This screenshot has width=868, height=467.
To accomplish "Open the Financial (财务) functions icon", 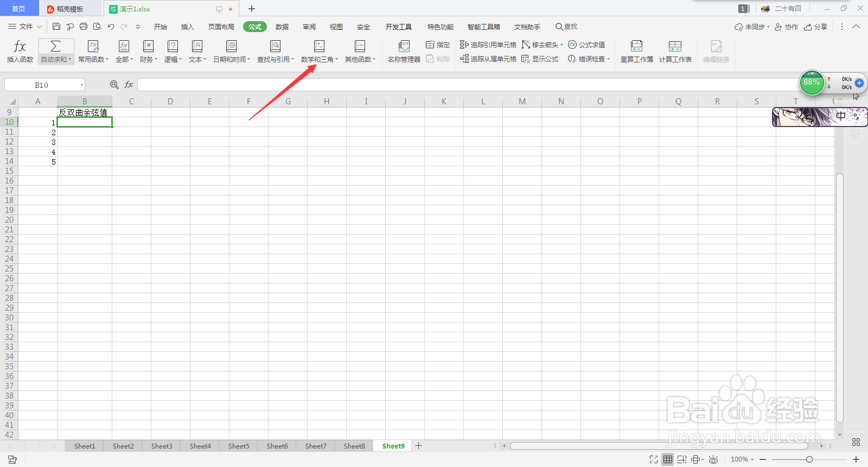I will [x=148, y=46].
